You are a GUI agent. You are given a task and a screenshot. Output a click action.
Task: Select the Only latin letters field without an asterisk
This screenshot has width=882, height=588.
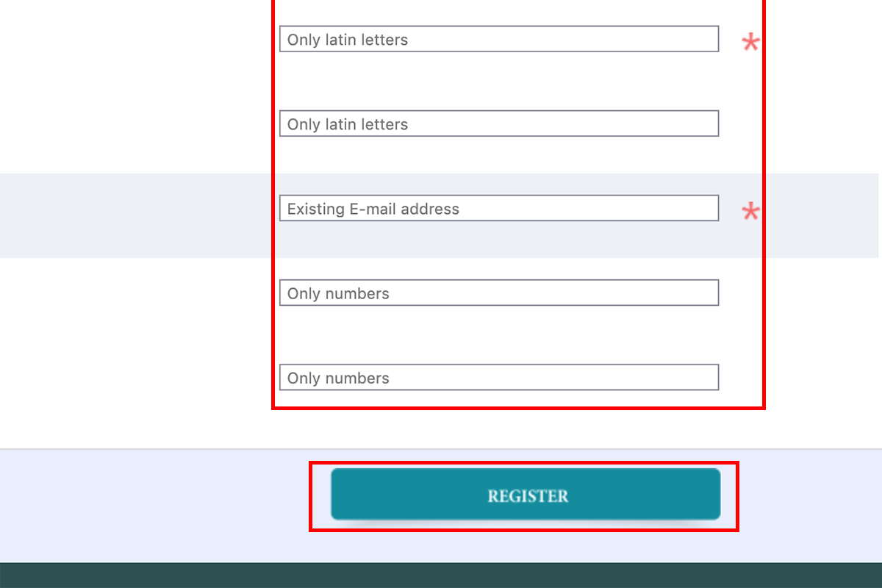click(x=499, y=123)
